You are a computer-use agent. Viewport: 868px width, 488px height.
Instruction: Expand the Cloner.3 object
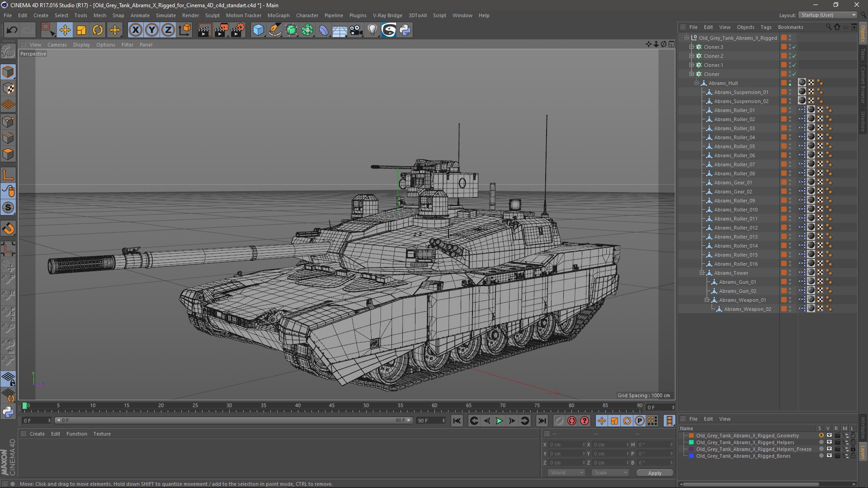click(691, 47)
